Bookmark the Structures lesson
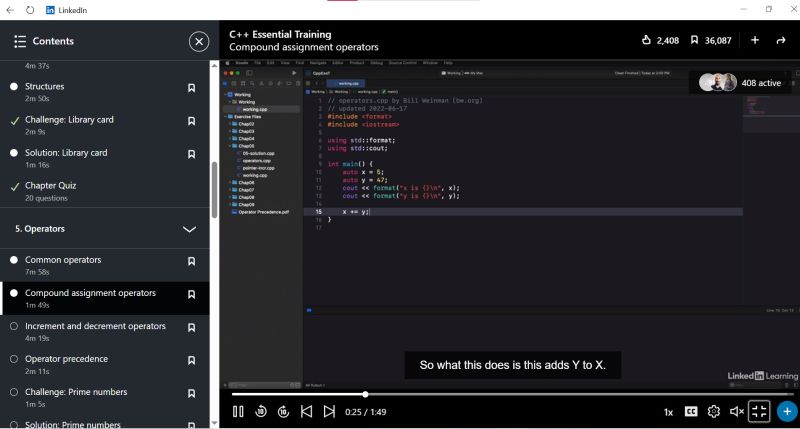800x429 pixels. (x=191, y=88)
